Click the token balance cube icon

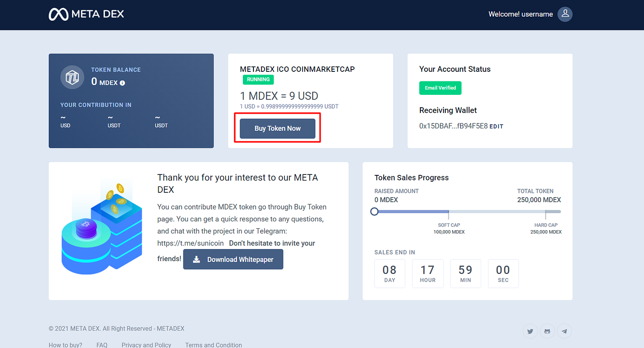(72, 77)
